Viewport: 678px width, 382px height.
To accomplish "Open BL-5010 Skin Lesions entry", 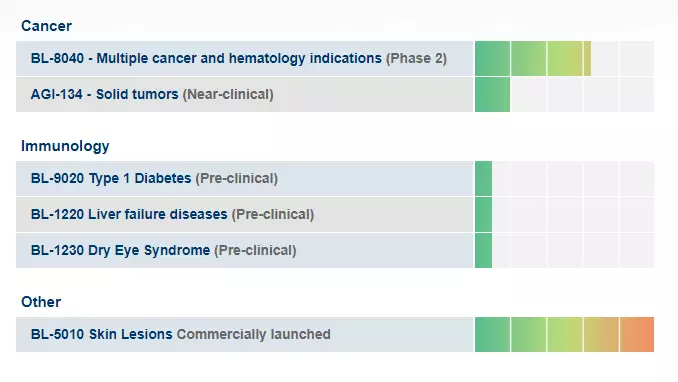I will [244, 334].
